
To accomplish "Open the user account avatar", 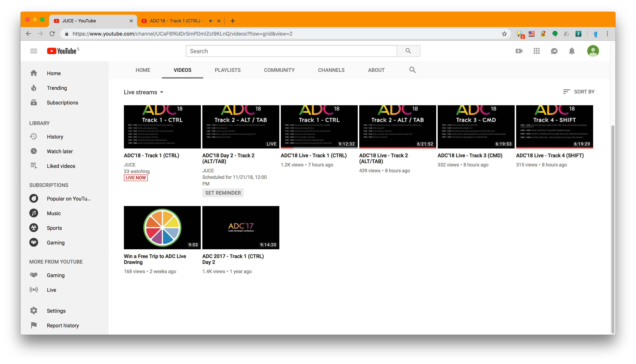I will [593, 51].
